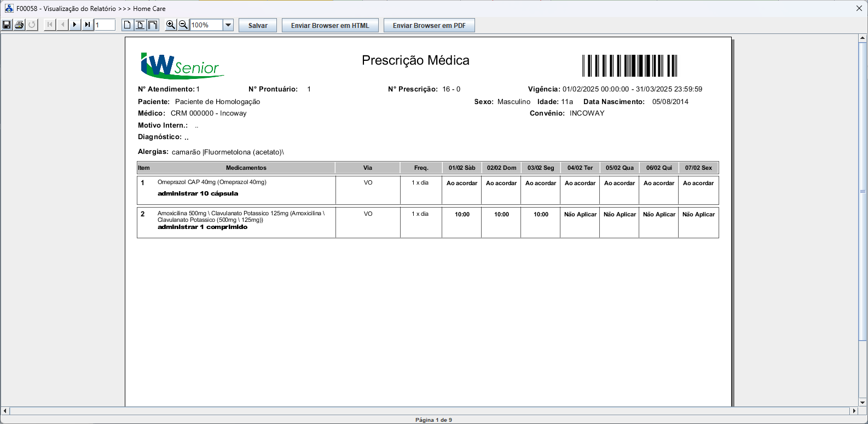Toggle actual size page view
The width and height of the screenshot is (868, 424).
click(x=128, y=25)
